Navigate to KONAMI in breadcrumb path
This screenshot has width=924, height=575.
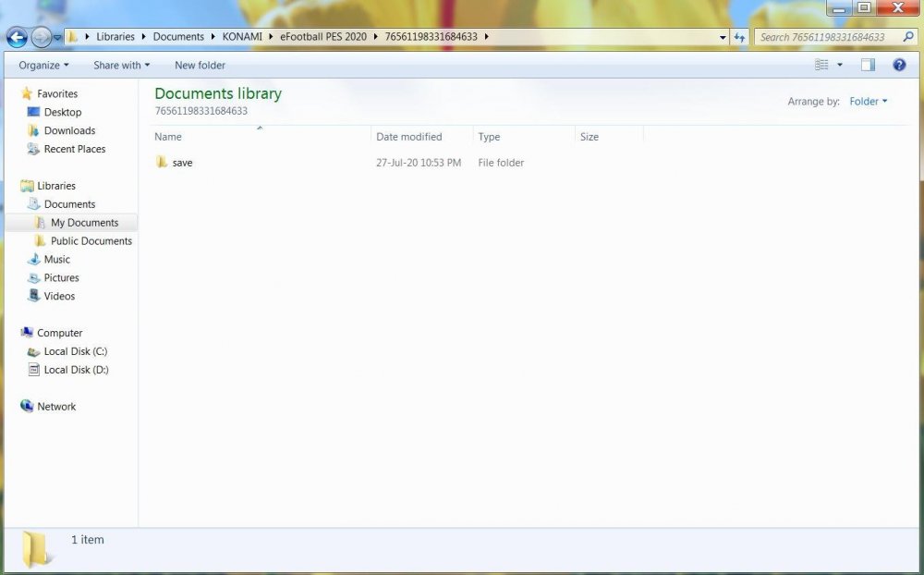(241, 37)
